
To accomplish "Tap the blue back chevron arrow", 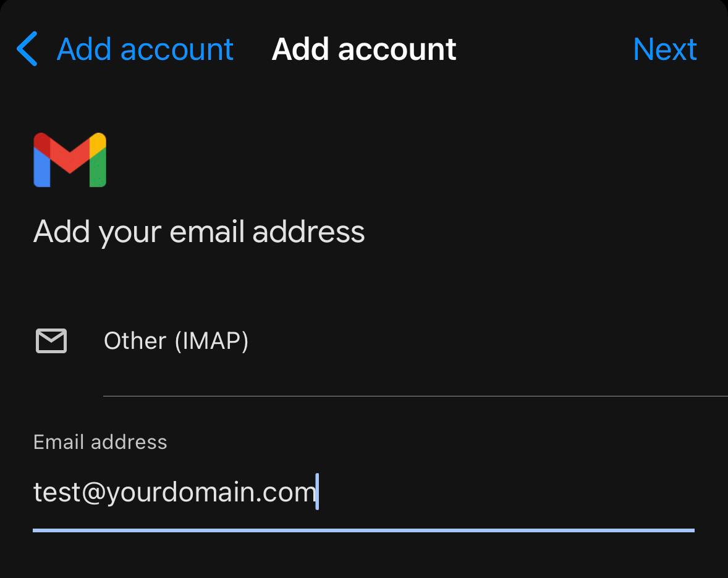I will pyautogui.click(x=27, y=49).
